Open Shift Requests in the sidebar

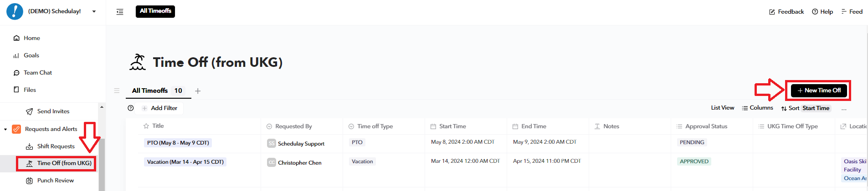pyautogui.click(x=56, y=146)
